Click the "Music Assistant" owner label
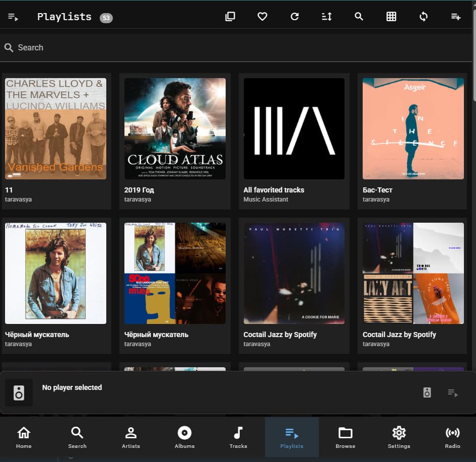 pyautogui.click(x=265, y=200)
